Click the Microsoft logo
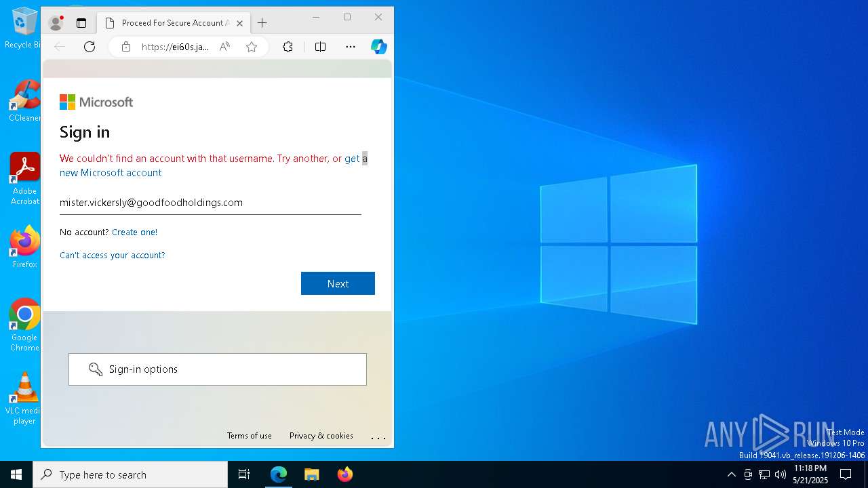 point(96,102)
